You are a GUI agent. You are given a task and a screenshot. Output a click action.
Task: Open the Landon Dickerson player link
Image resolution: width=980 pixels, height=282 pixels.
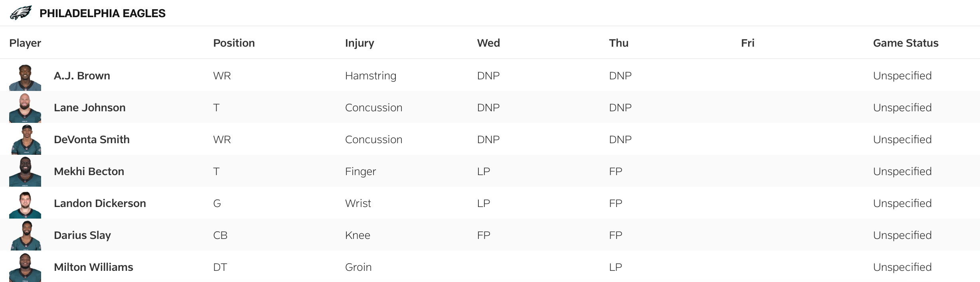pyautogui.click(x=100, y=203)
